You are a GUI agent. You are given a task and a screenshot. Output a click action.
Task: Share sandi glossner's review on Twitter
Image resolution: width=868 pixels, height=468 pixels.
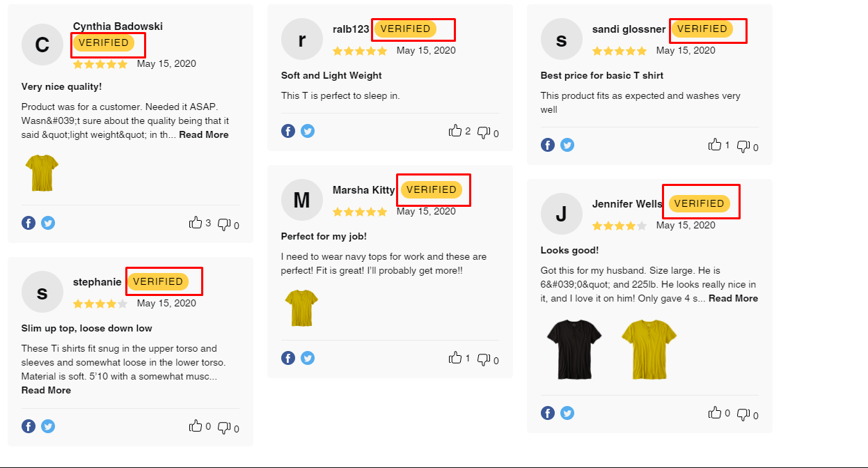pyautogui.click(x=567, y=144)
